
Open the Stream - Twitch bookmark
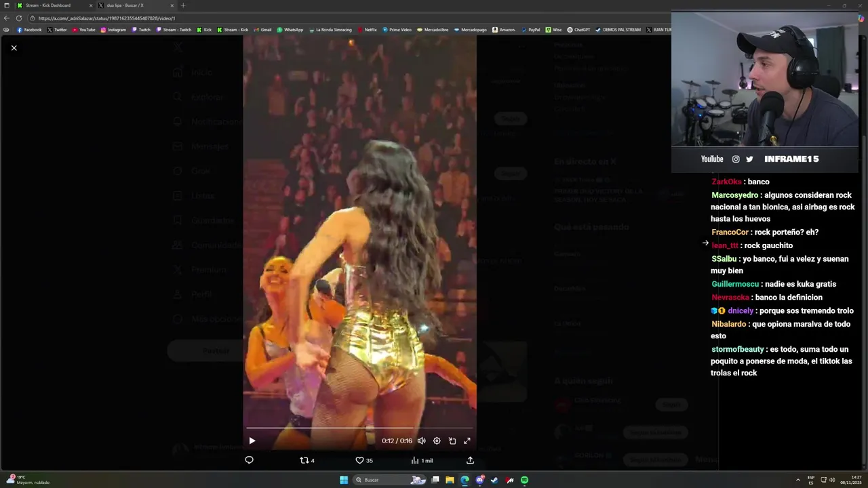(174, 30)
